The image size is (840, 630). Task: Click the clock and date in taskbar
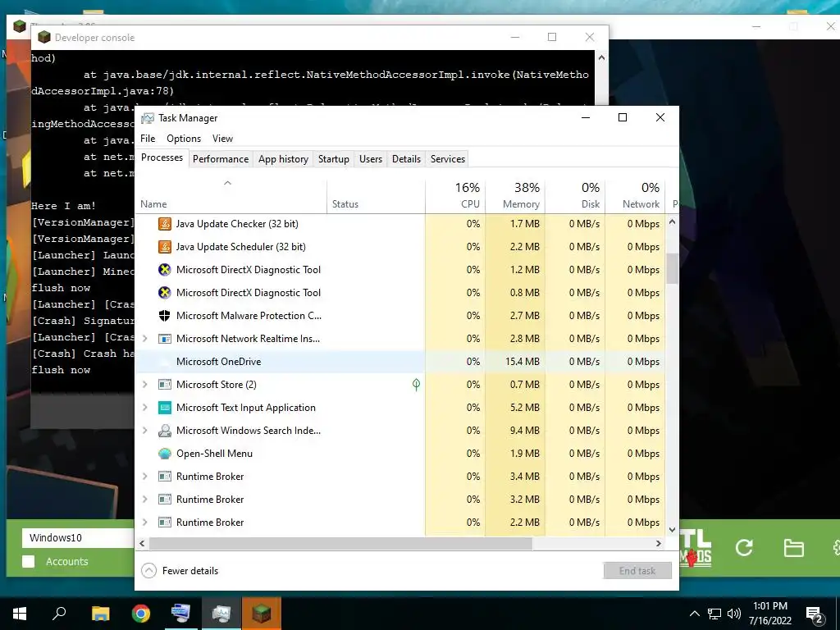(x=769, y=614)
